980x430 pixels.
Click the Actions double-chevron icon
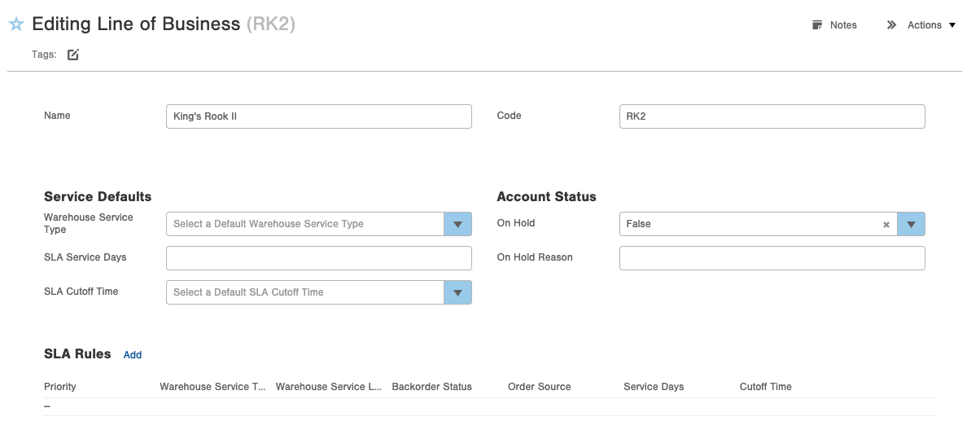tap(891, 25)
